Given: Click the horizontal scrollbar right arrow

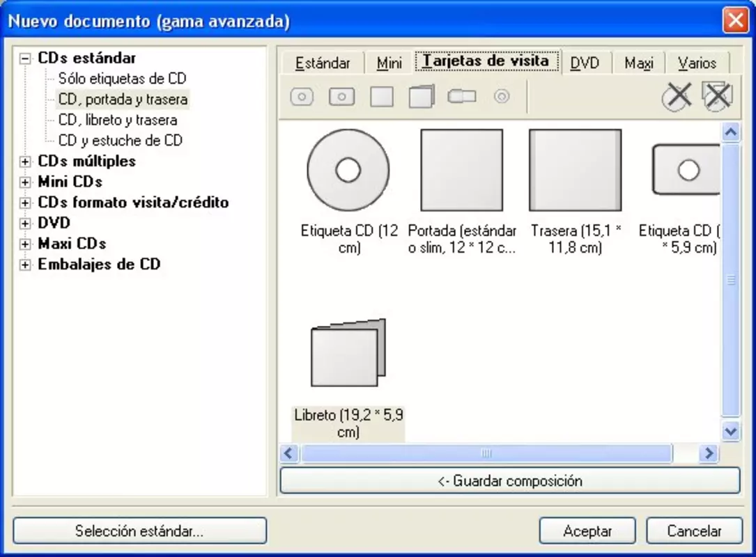Looking at the screenshot, I should point(709,453).
